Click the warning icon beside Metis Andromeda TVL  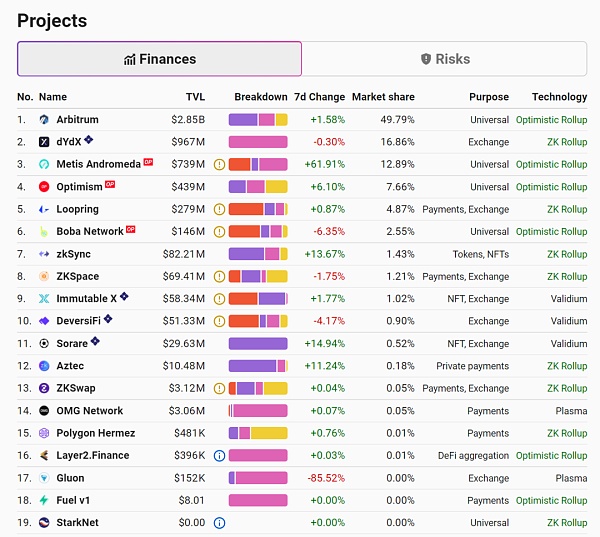click(x=219, y=165)
